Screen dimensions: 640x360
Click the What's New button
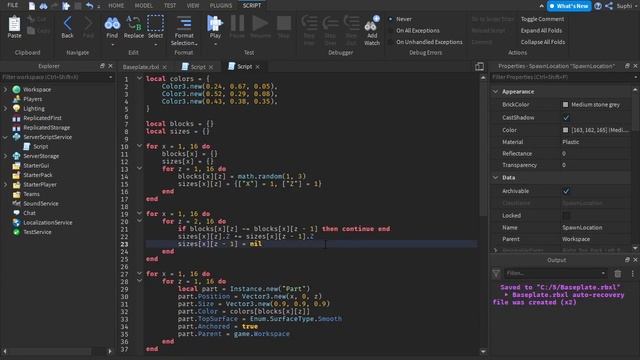(569, 6)
